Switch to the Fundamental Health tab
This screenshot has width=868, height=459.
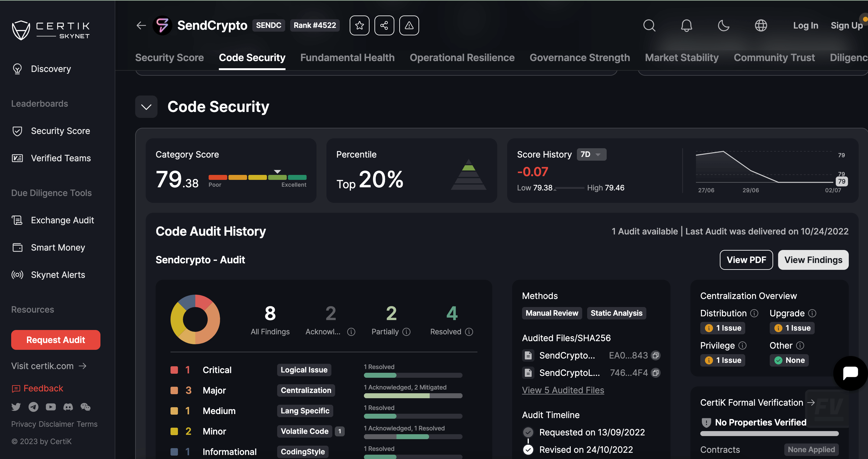pyautogui.click(x=347, y=58)
